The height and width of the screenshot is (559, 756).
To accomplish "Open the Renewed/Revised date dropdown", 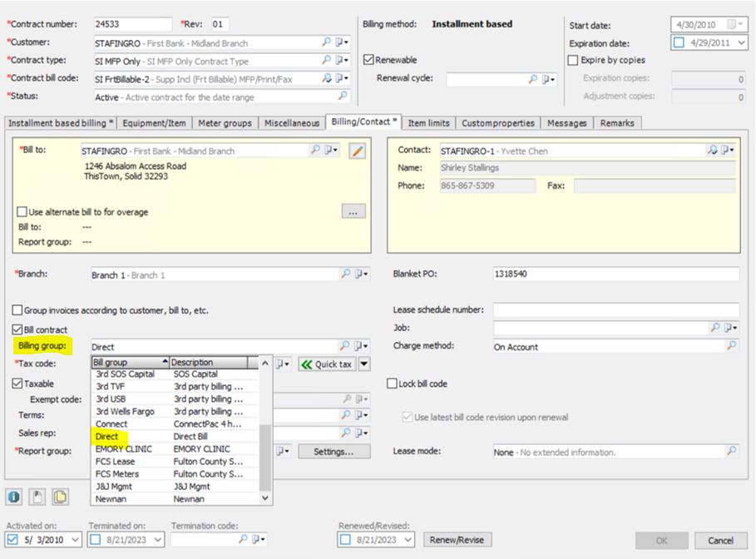I will (x=408, y=540).
